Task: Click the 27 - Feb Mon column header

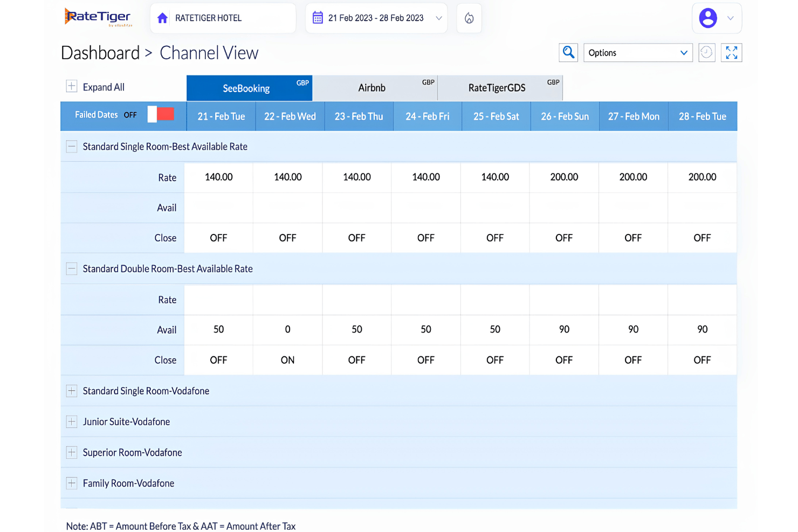Action: pos(634,116)
